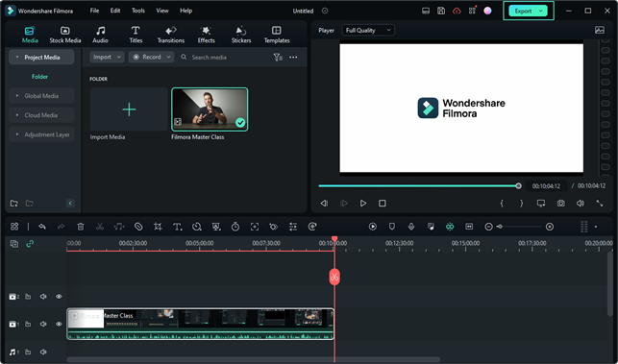Open the View menu
Image resolution: width=618 pixels, height=364 pixels.
click(x=162, y=11)
